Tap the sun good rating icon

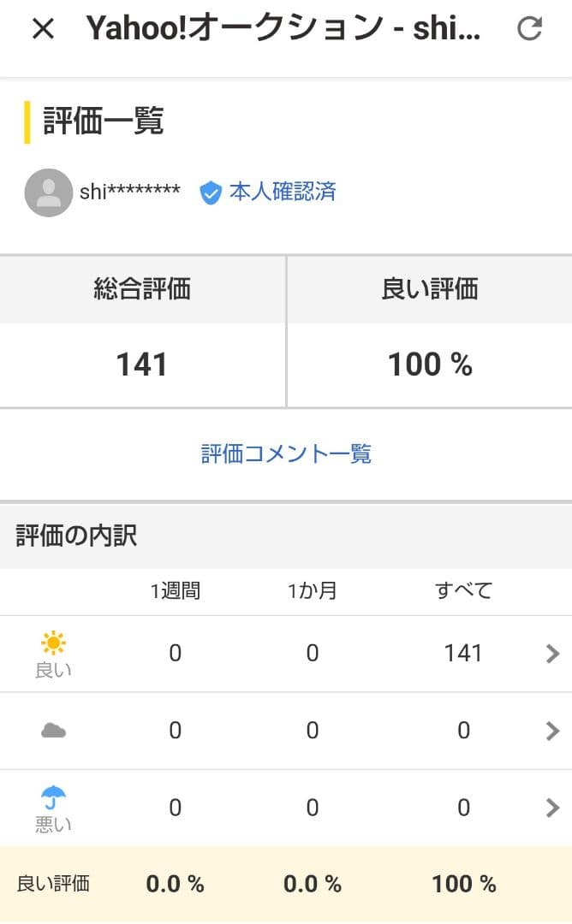tap(53, 643)
